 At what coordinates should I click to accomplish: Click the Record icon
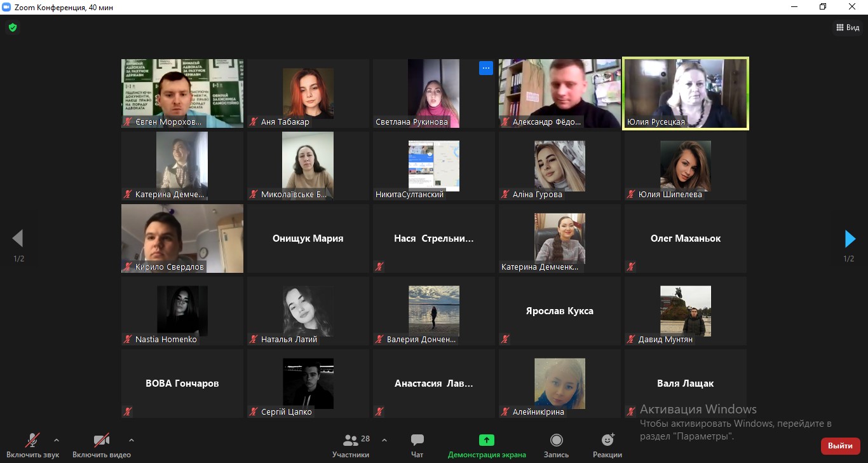(556, 445)
